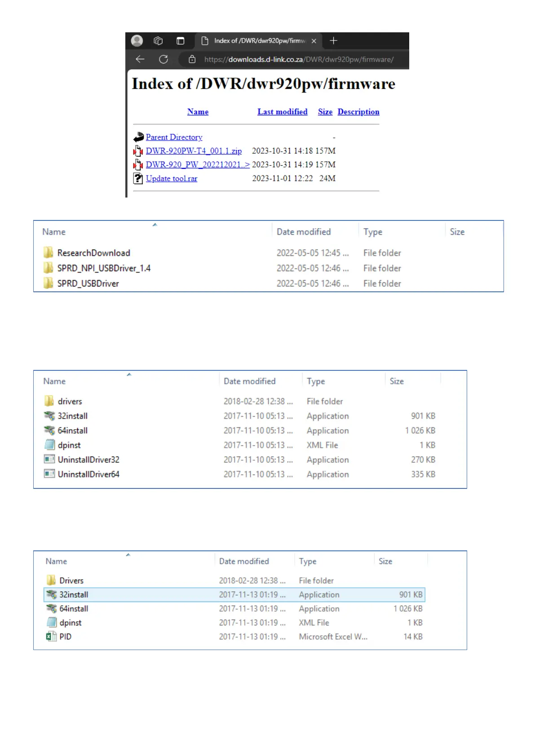Select 64install dated 2017-11-13
This screenshot has height=756, width=535.
pyautogui.click(x=74, y=609)
